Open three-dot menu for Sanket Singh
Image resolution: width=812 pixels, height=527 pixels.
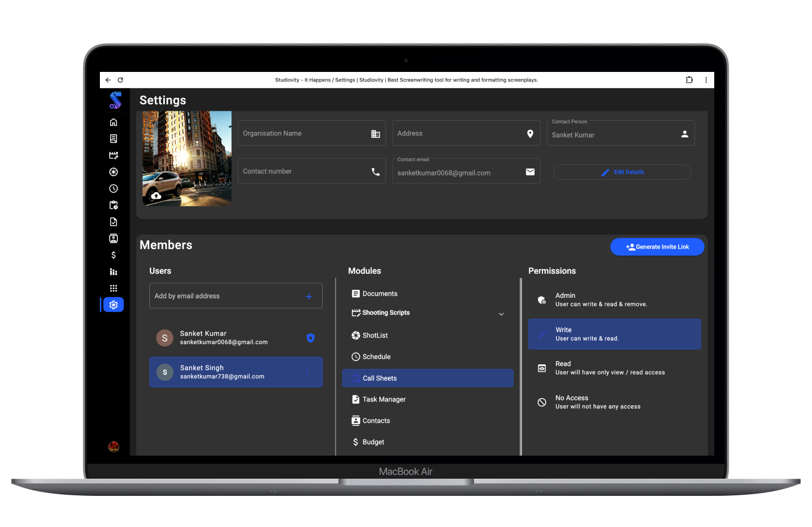[307, 372]
